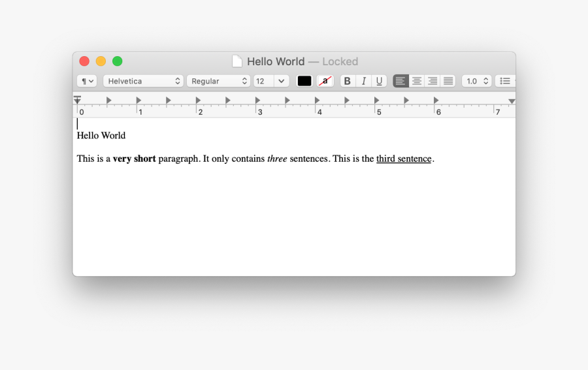The image size is (588, 370).
Task: Click the Locked label in title bar
Action: coord(340,61)
